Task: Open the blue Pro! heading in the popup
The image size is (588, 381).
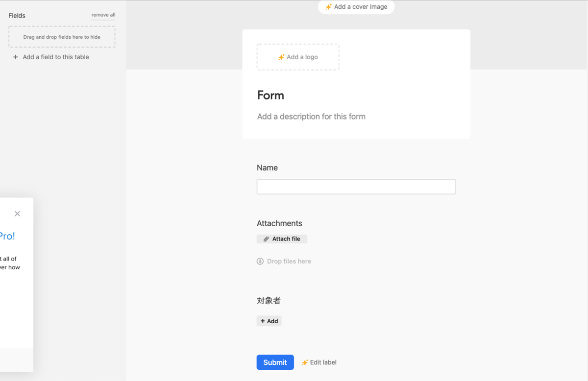Action: (x=7, y=236)
